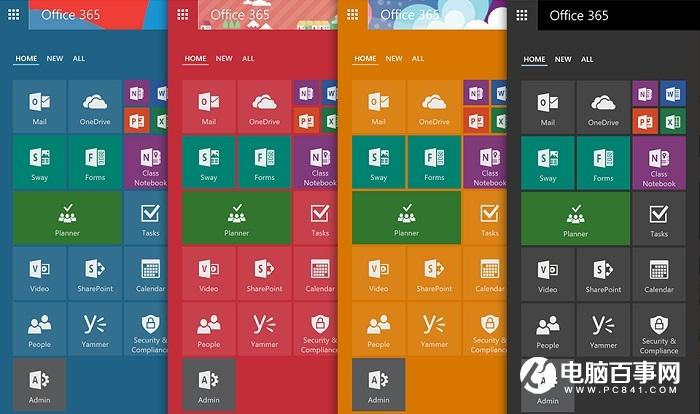
Task: Switch to NEW tab in red panel
Action: pos(224,59)
